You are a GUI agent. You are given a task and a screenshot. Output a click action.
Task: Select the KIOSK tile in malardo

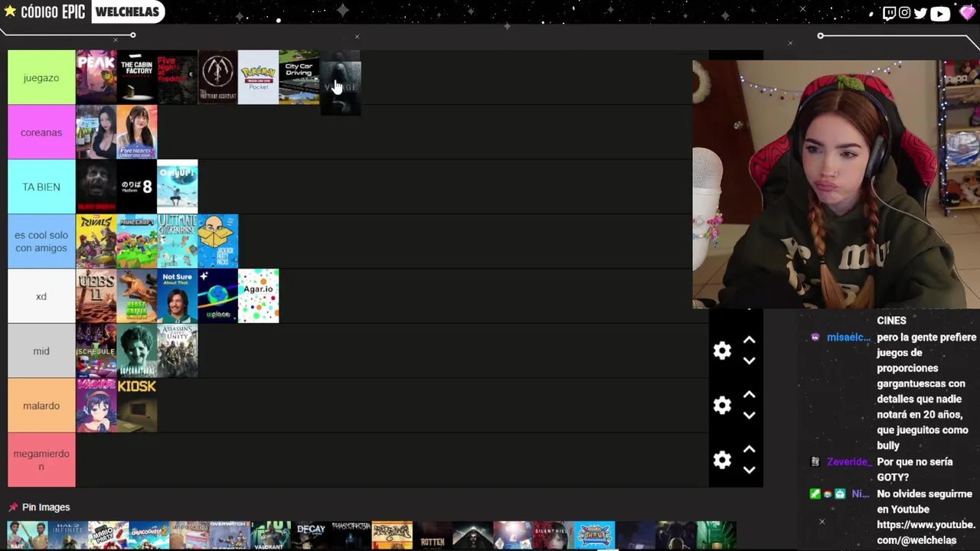coord(136,406)
